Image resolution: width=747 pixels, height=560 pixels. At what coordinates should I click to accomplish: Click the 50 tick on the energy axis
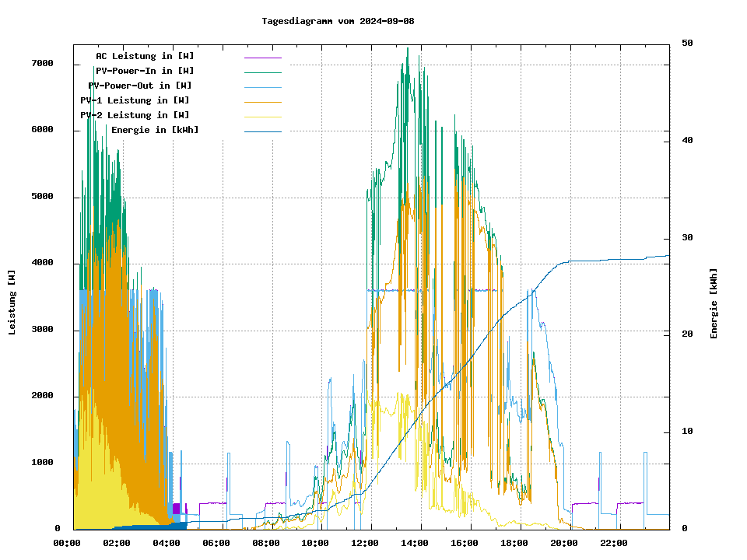coord(687,43)
